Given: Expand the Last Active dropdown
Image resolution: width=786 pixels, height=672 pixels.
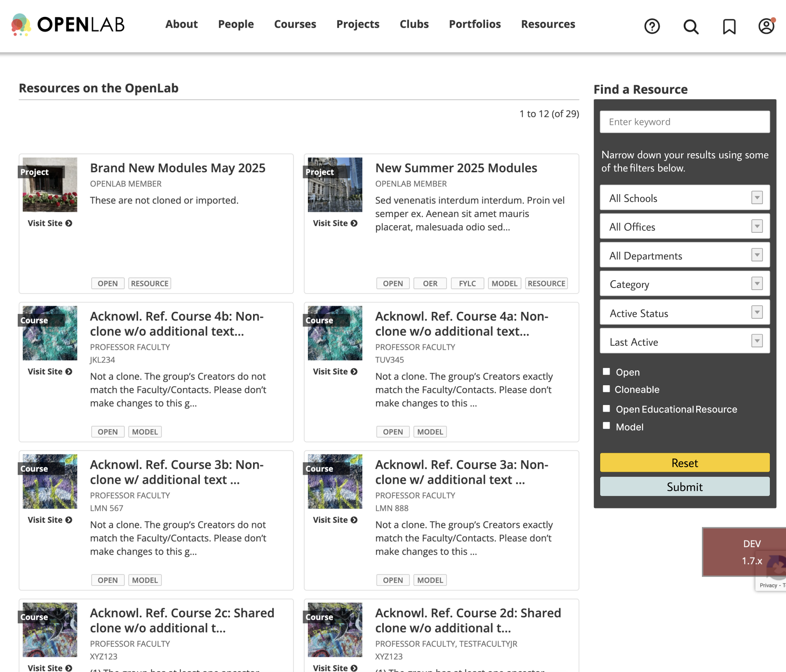Looking at the screenshot, I should click(x=684, y=342).
